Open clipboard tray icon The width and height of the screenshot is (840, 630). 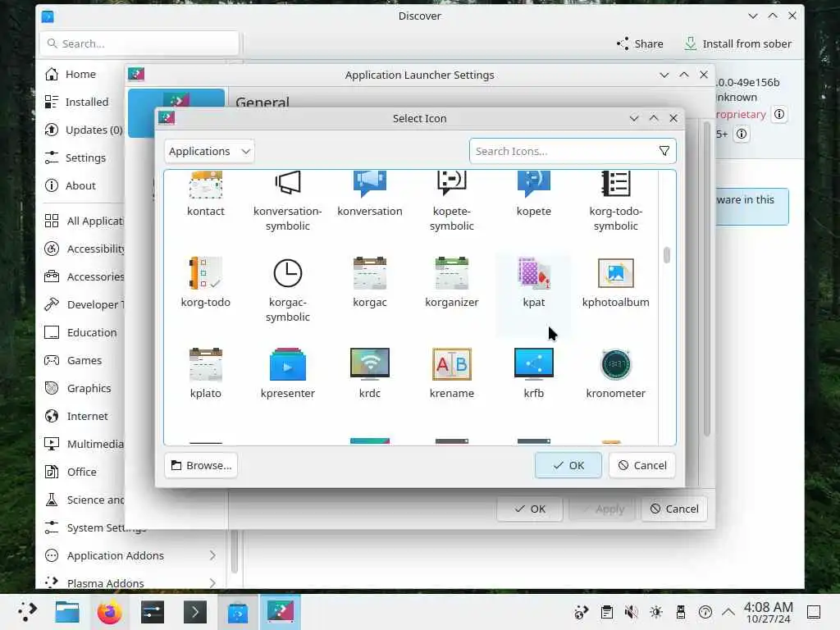pyautogui.click(x=607, y=612)
